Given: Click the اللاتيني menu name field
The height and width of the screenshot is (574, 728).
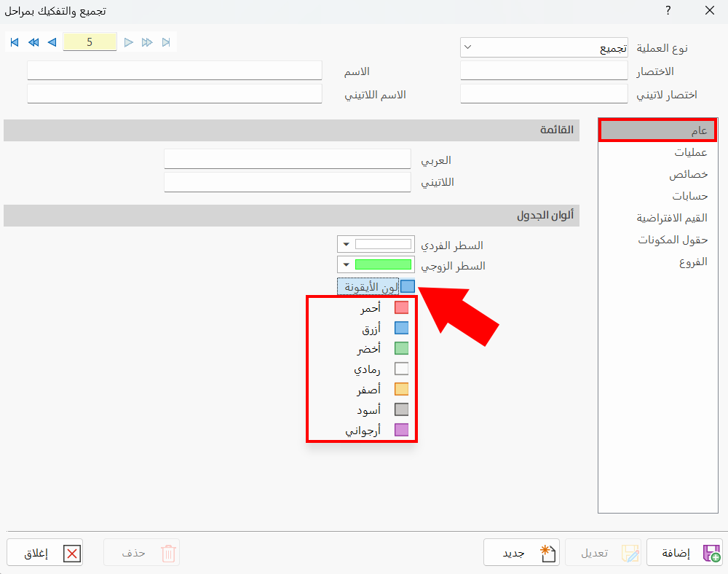Looking at the screenshot, I should coord(288,182).
